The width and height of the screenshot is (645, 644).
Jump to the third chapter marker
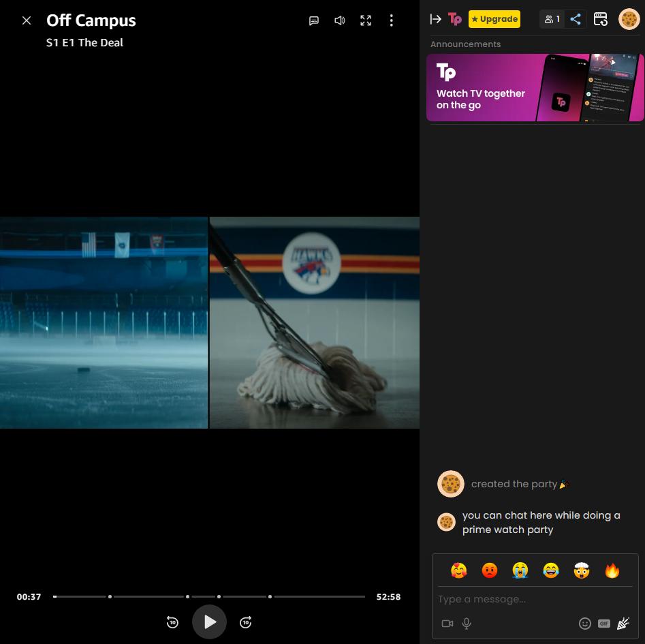[x=219, y=596]
